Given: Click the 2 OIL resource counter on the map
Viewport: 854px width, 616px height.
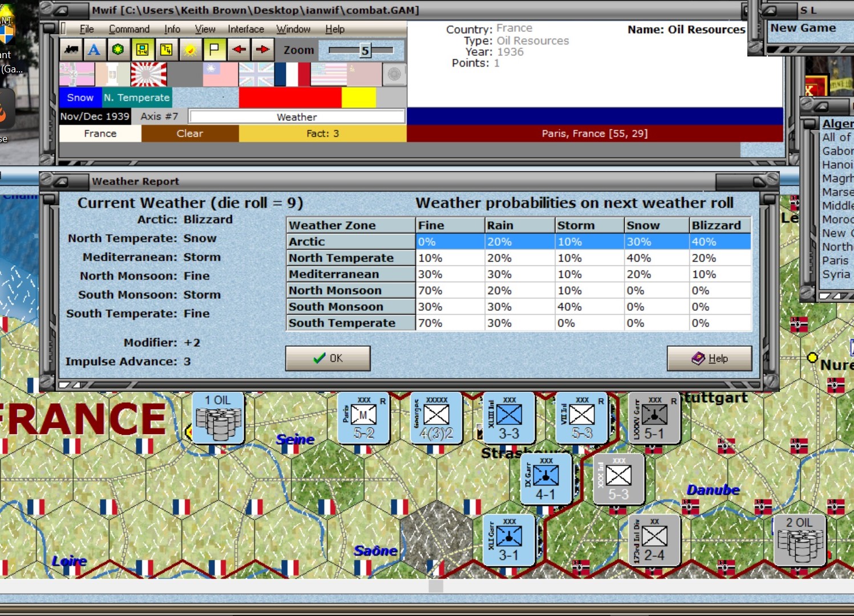Looking at the screenshot, I should point(800,540).
